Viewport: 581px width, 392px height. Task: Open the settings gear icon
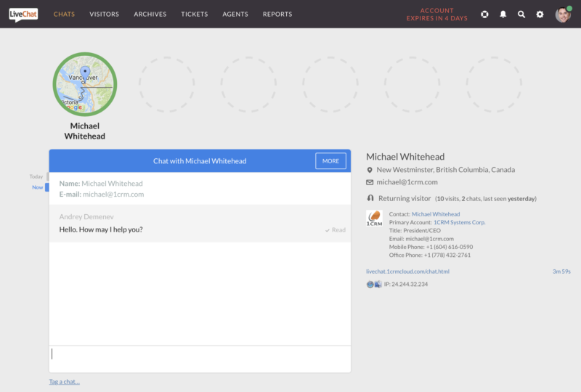(540, 15)
